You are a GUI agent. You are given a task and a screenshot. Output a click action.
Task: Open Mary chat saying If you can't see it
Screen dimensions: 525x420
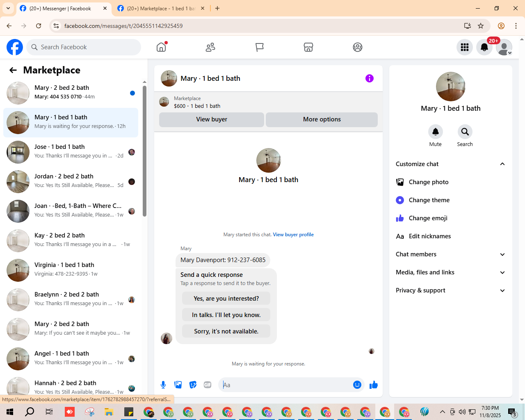(71, 329)
